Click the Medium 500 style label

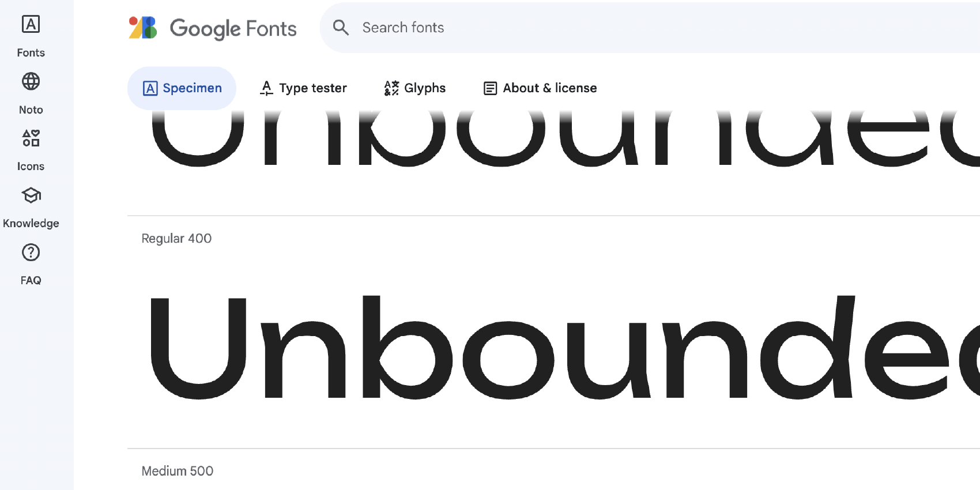click(x=178, y=471)
